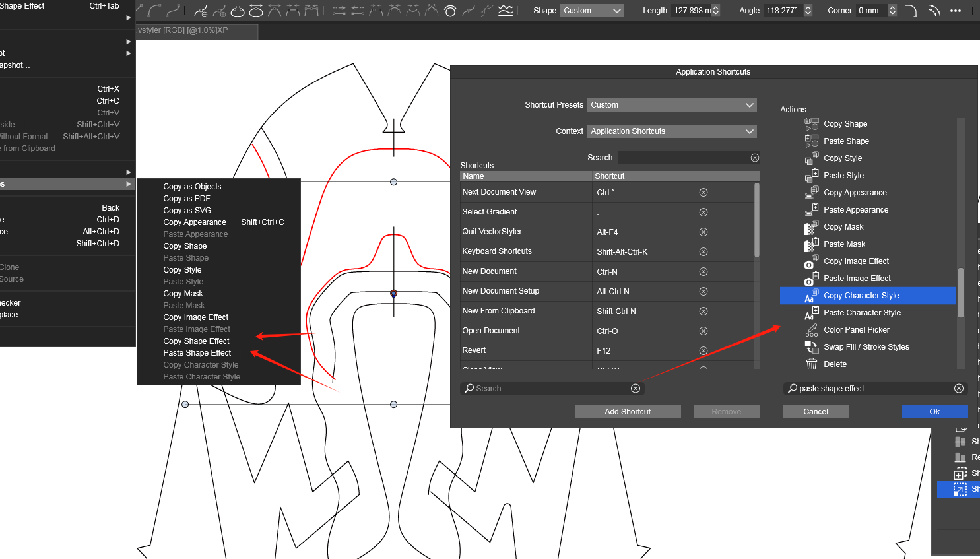The width and height of the screenshot is (980, 559).
Task: Click the Color Panel Picker icon
Action: (x=811, y=330)
